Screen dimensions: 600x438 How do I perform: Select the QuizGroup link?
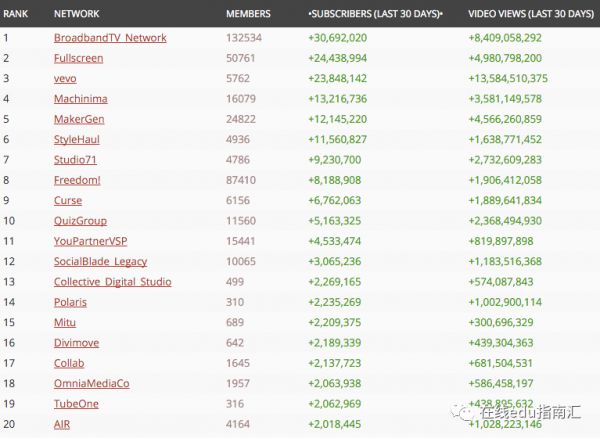[x=80, y=221]
